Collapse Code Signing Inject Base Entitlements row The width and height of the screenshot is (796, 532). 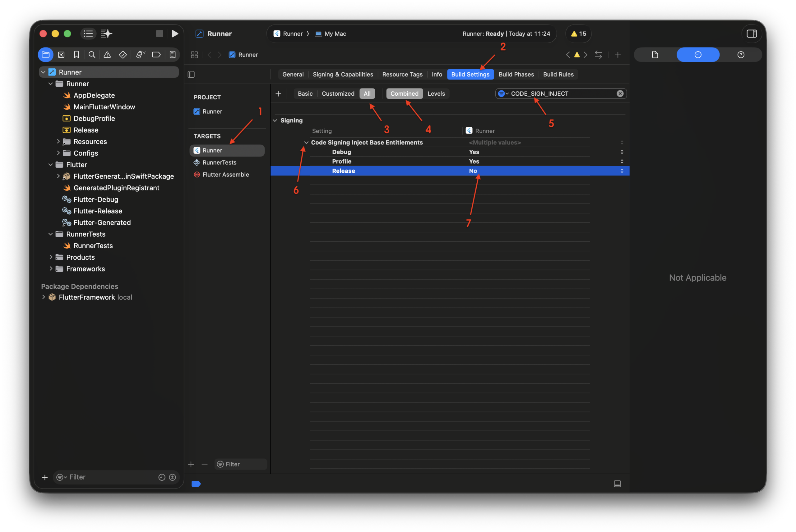[x=306, y=143]
